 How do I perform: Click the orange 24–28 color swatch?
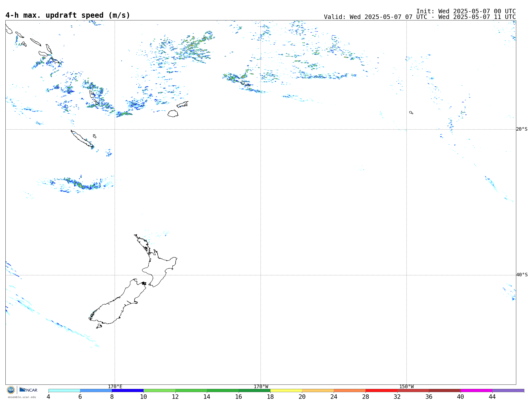click(350, 391)
